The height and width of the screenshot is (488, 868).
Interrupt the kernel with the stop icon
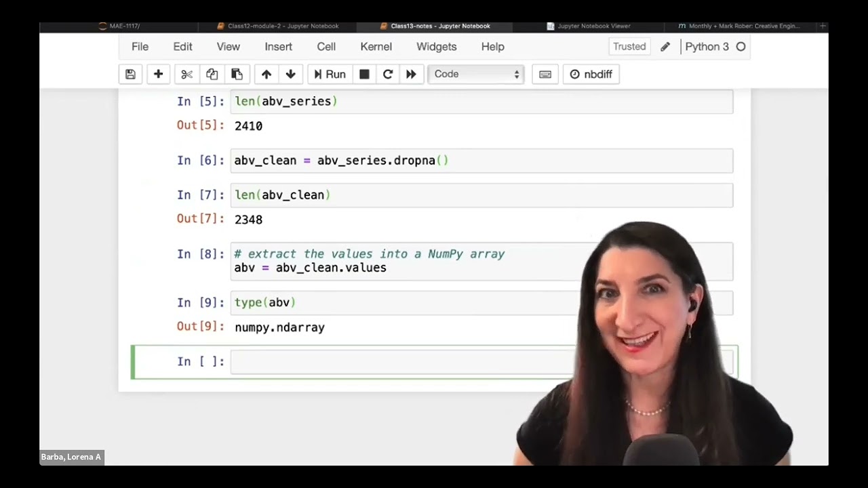[364, 74]
